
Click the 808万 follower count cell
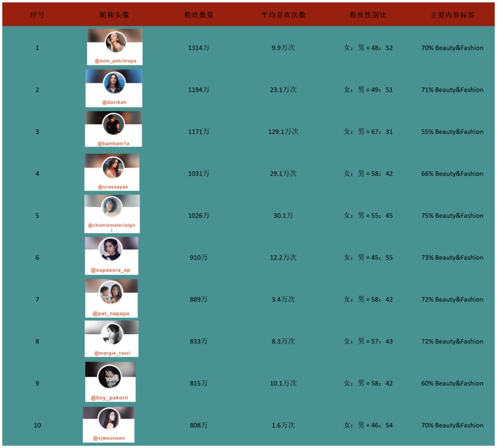pos(199,425)
